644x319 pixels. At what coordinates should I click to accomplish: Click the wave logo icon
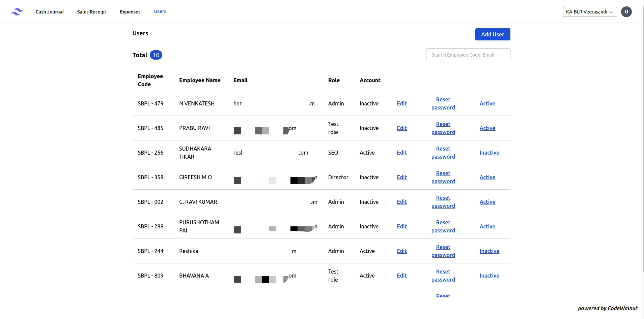(x=17, y=12)
